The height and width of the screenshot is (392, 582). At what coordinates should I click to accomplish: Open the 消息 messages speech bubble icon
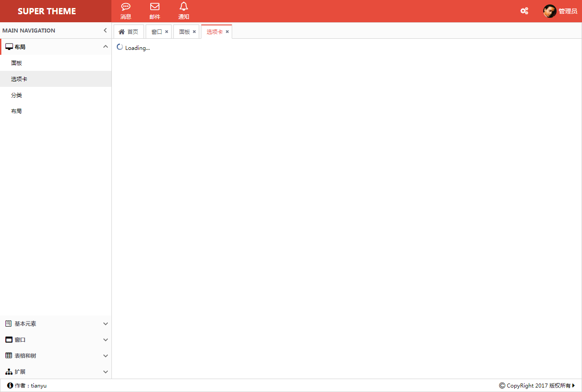click(126, 7)
